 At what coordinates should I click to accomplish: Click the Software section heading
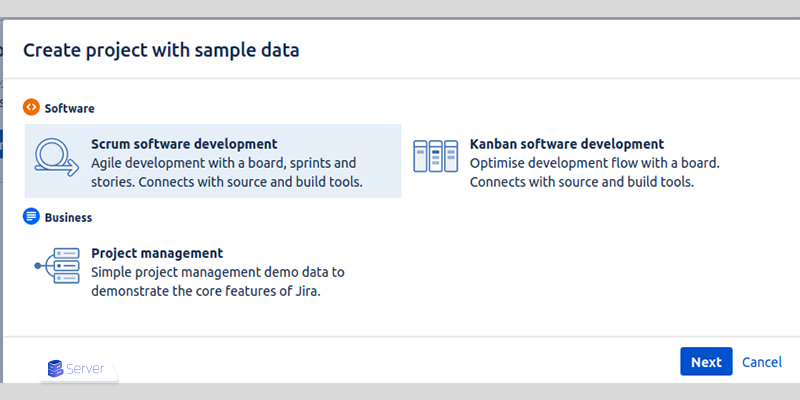pyautogui.click(x=69, y=108)
